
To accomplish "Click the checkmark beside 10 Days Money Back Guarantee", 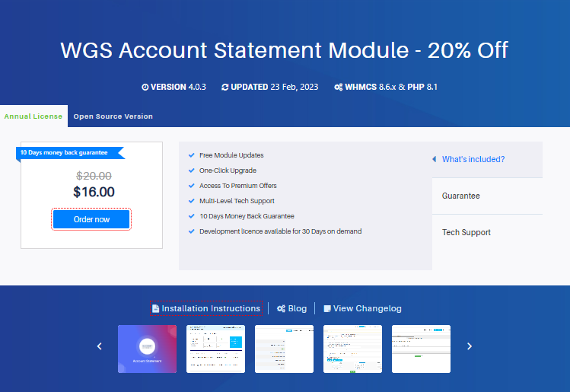I will pos(192,216).
